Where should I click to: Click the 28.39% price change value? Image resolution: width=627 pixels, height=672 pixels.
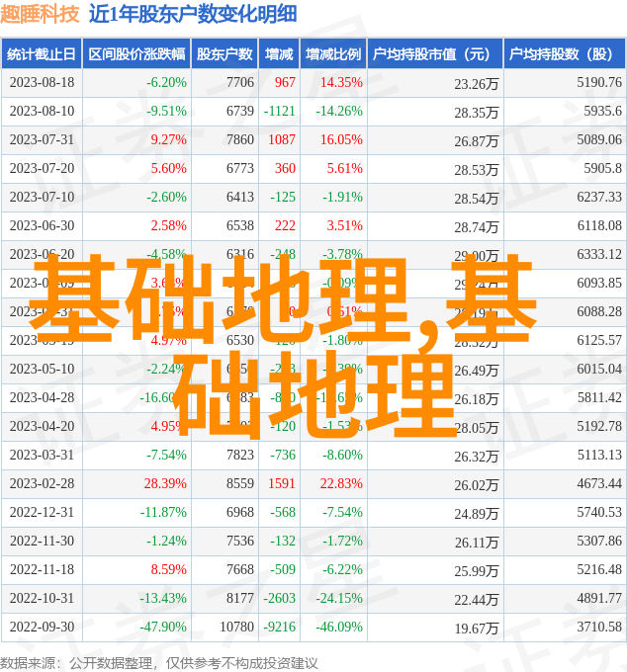[x=165, y=484]
